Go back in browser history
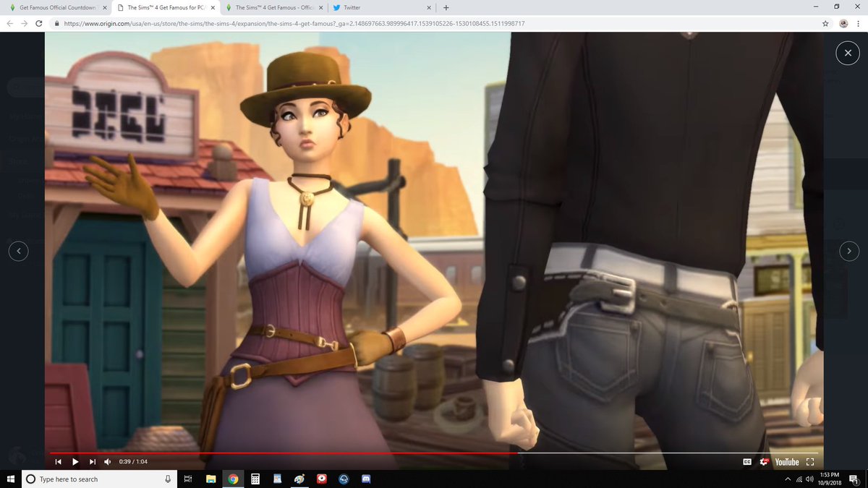This screenshot has height=488, width=868. point(10,23)
